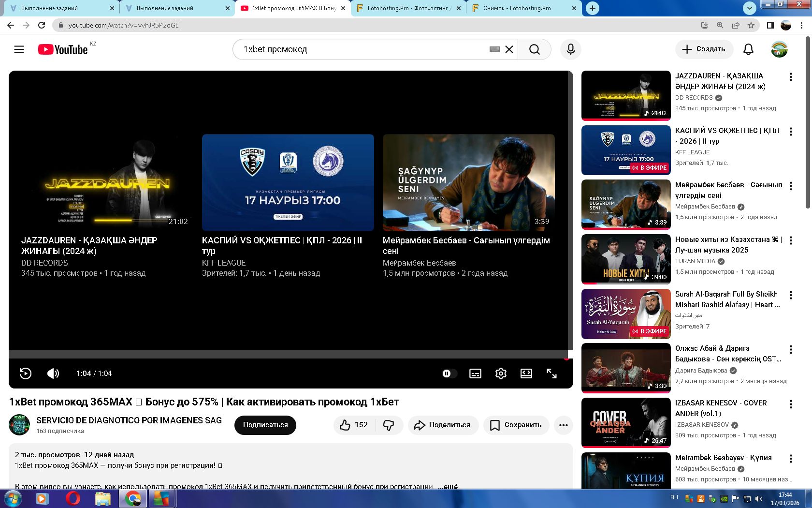Open options for JAZZDAUREN sidebar video
The height and width of the screenshot is (508, 812).
coord(791,77)
